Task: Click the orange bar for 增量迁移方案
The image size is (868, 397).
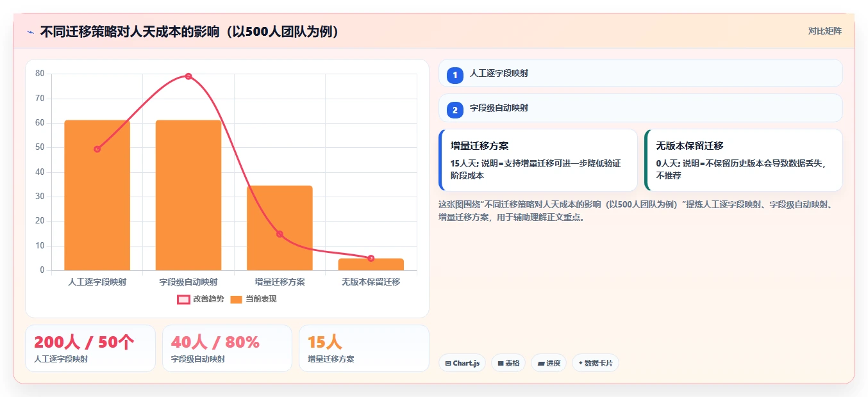Action: [x=280, y=228]
